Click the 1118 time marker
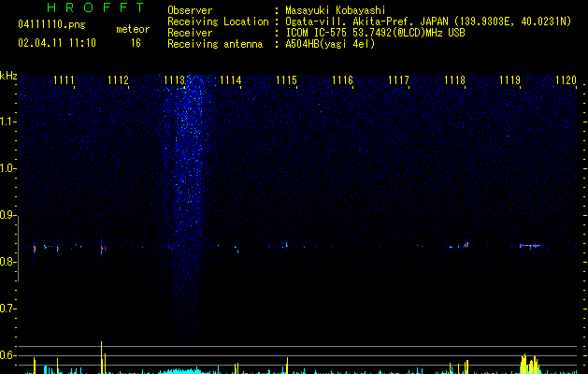Screen dimensions: 588x374 (454, 80)
